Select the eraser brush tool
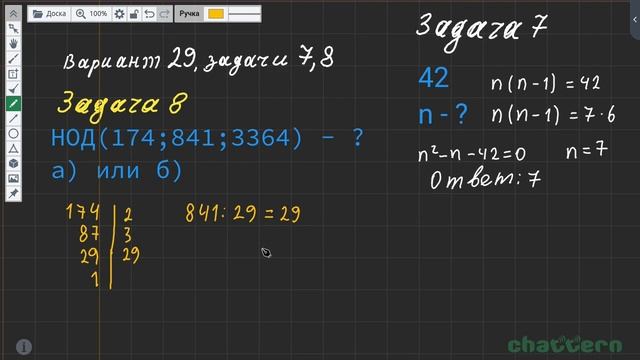Viewport: 640px width, 360px height. [13, 89]
